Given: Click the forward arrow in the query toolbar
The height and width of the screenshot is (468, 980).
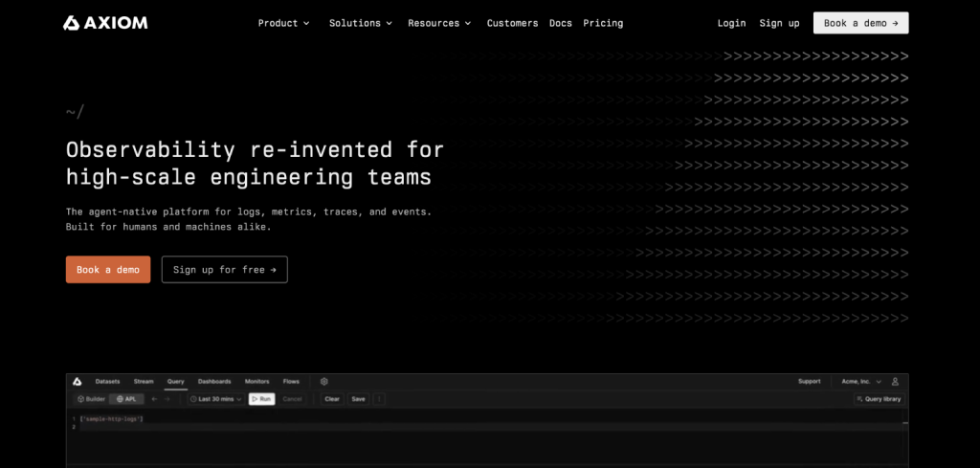Looking at the screenshot, I should click(x=167, y=399).
